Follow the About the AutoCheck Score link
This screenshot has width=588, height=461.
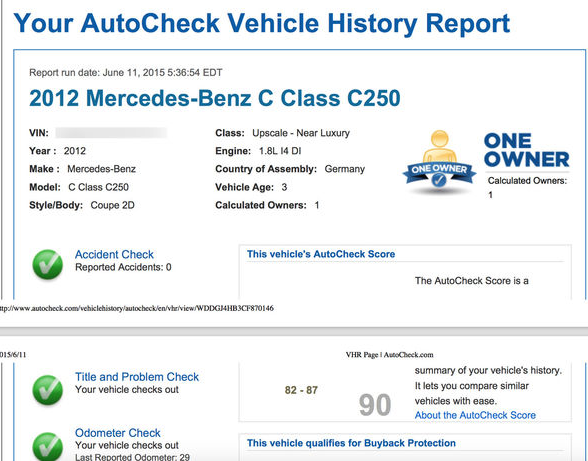click(x=475, y=415)
